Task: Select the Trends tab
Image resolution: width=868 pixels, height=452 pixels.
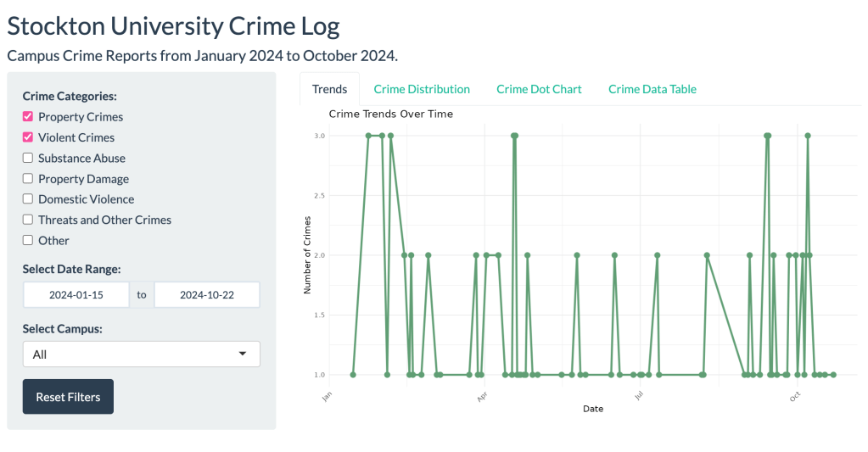Action: pos(329,89)
